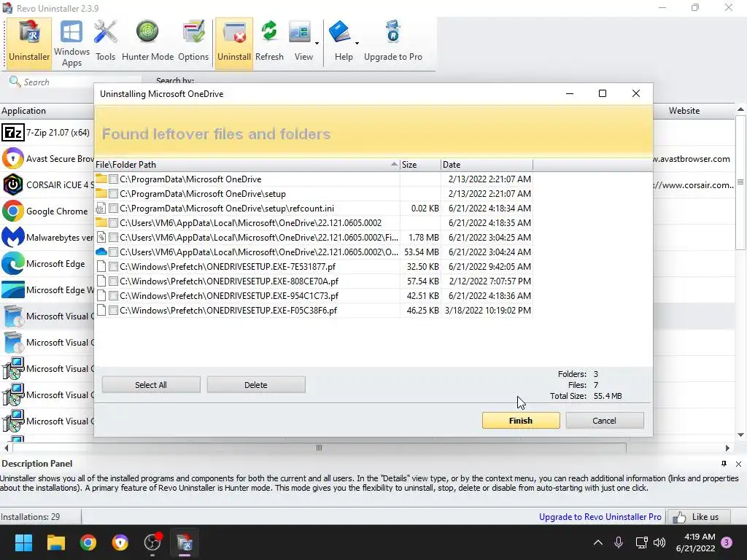Image resolution: width=747 pixels, height=560 pixels.
Task: Check the Microsoft OneDrive\setup folder checkbox
Action: (x=113, y=194)
